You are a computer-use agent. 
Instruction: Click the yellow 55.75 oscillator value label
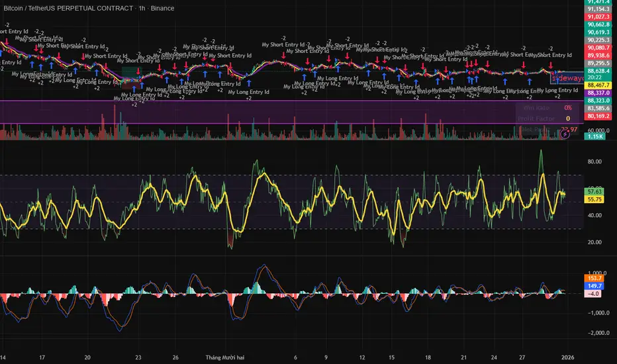pyautogui.click(x=593, y=199)
